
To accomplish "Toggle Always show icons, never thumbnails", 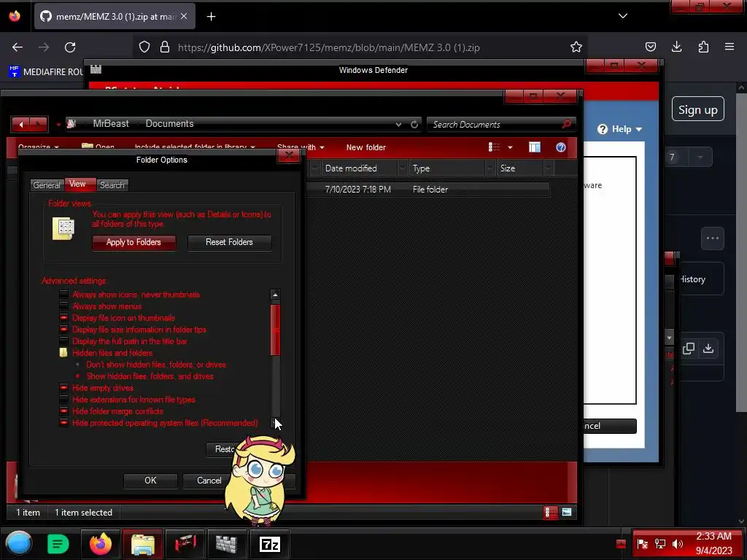I will [x=63, y=295].
